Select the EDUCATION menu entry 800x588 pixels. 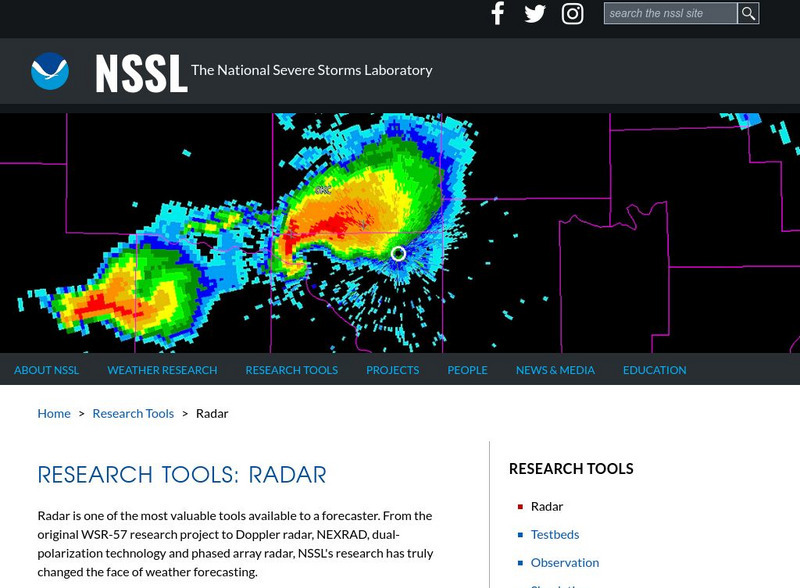655,370
